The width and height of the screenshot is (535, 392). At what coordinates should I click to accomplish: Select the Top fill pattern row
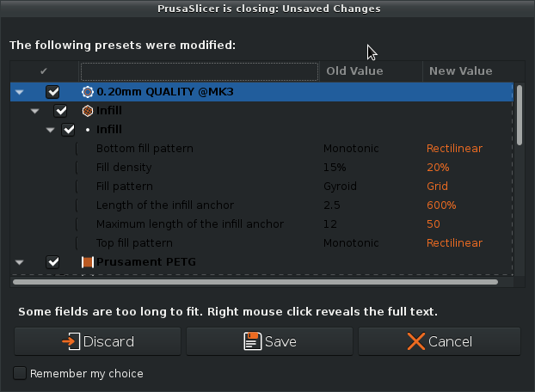[261, 243]
